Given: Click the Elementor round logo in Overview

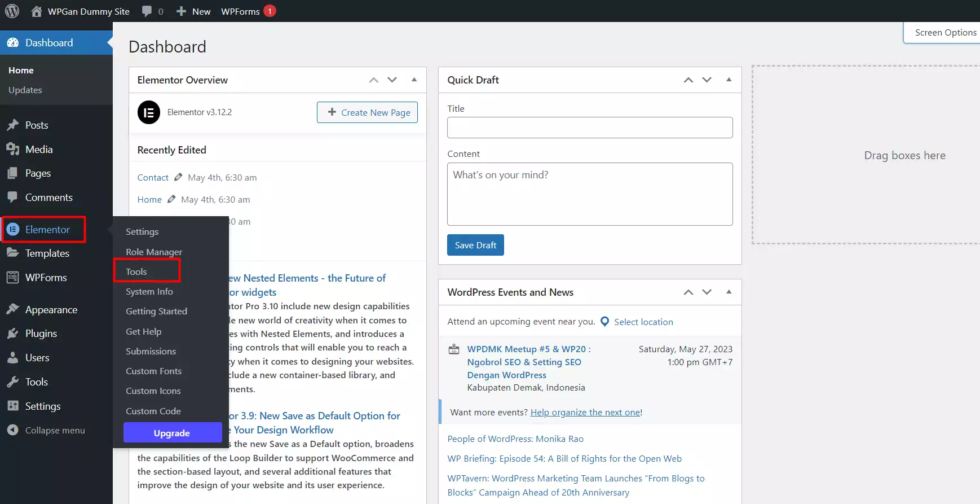Looking at the screenshot, I should [x=149, y=112].
